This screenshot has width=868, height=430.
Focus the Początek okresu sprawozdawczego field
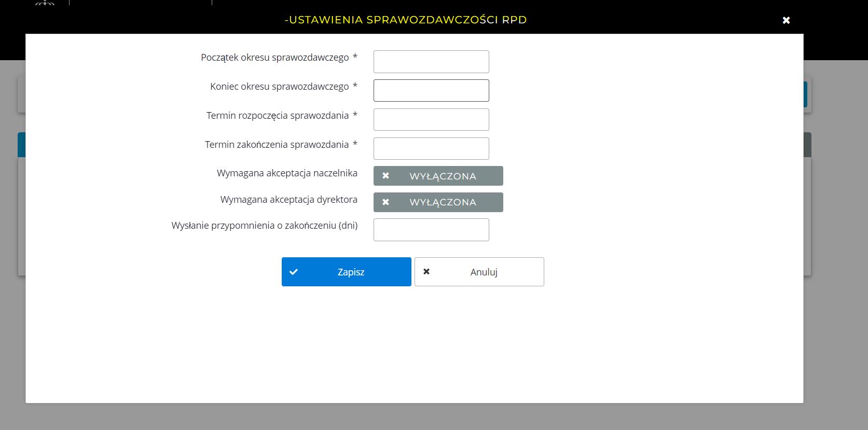[431, 62]
